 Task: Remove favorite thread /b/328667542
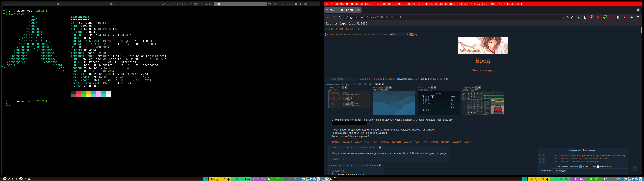tap(540, 156)
